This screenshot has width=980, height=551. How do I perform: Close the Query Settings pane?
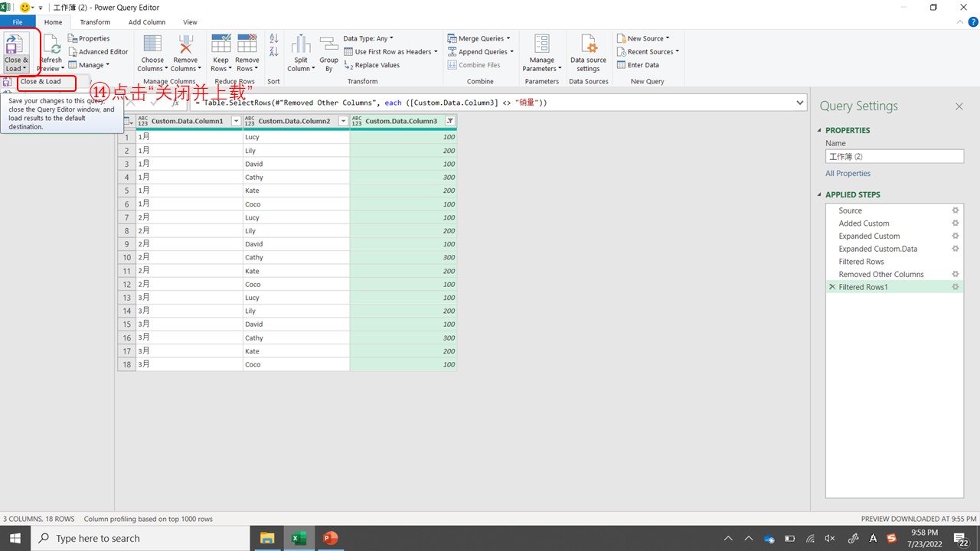(959, 106)
